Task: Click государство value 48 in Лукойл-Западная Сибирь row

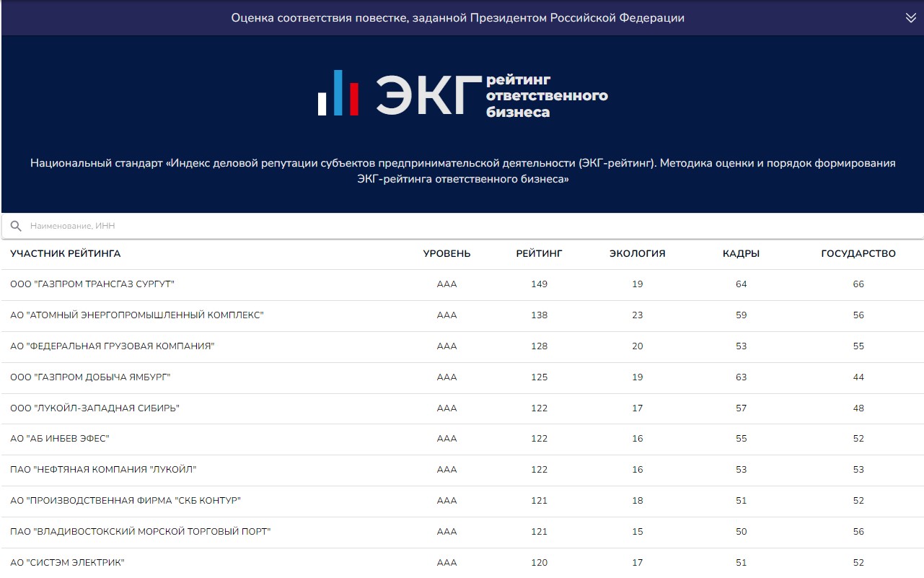Action: (858, 408)
